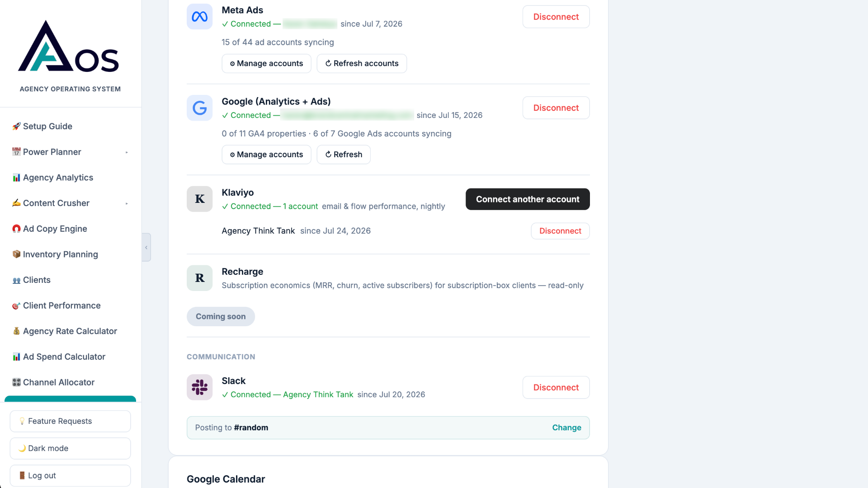The height and width of the screenshot is (488, 868).
Task: Click the calendar icon beside Power Planner
Action: [x=16, y=152]
